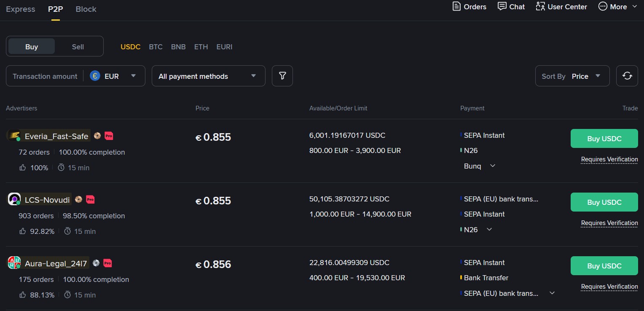Click the € 0.856 price
Screen dimensions: 644x311
[x=213, y=264]
